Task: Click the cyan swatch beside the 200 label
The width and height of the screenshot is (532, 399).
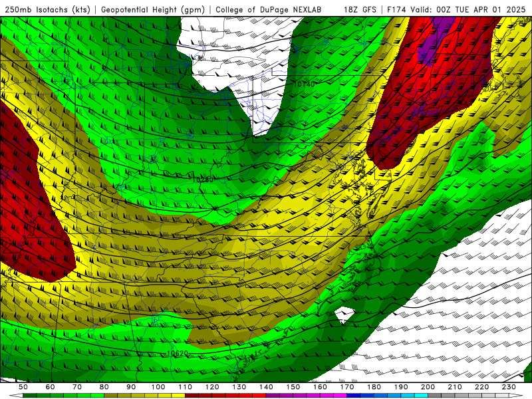Action: point(422,396)
